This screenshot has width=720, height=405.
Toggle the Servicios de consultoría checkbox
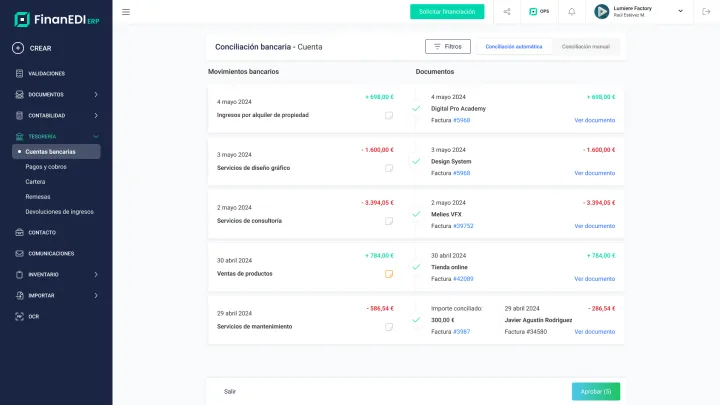(x=389, y=221)
